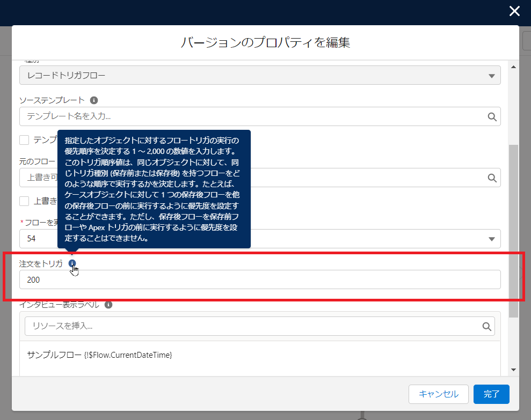Click the サンプルフロー label text area
The image size is (531, 420).
pyautogui.click(x=99, y=355)
